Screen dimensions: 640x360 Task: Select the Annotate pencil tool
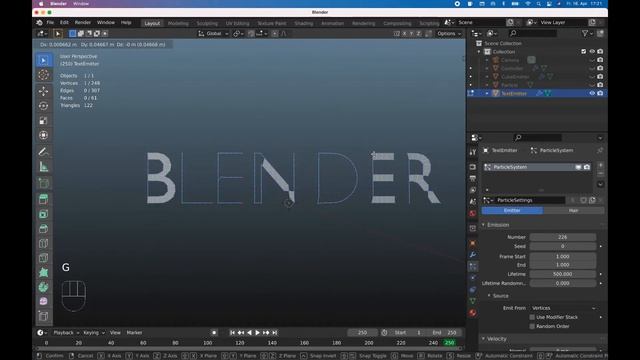click(x=44, y=152)
